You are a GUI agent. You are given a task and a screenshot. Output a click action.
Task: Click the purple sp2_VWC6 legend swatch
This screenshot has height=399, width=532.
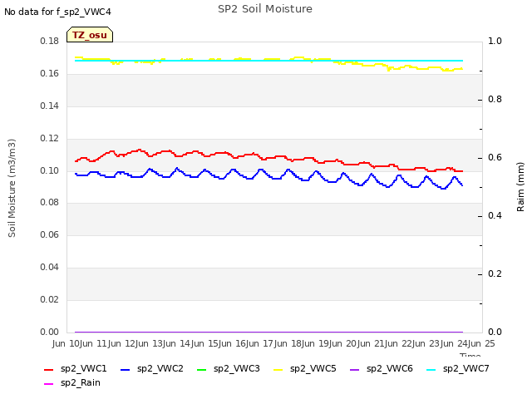[x=355, y=369]
